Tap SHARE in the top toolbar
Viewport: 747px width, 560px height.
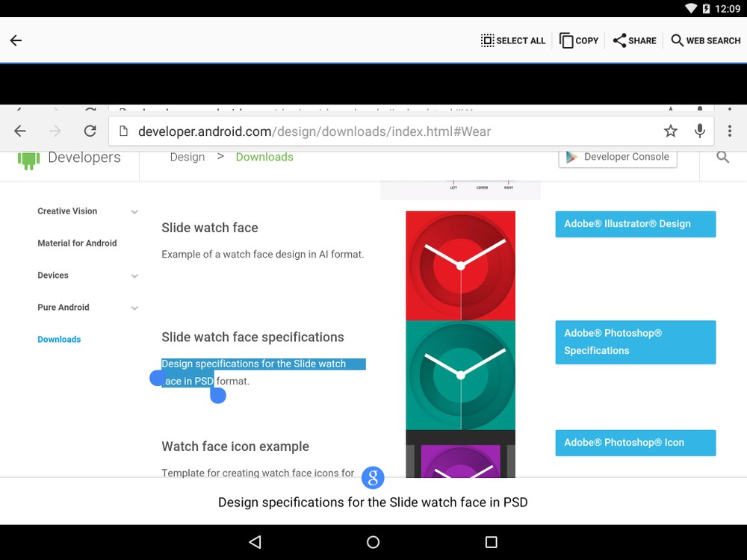click(x=634, y=40)
